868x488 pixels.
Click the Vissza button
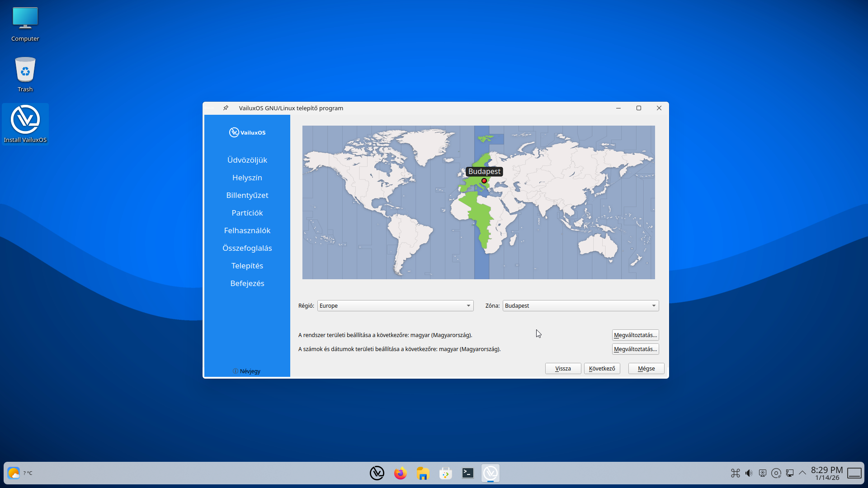point(563,369)
